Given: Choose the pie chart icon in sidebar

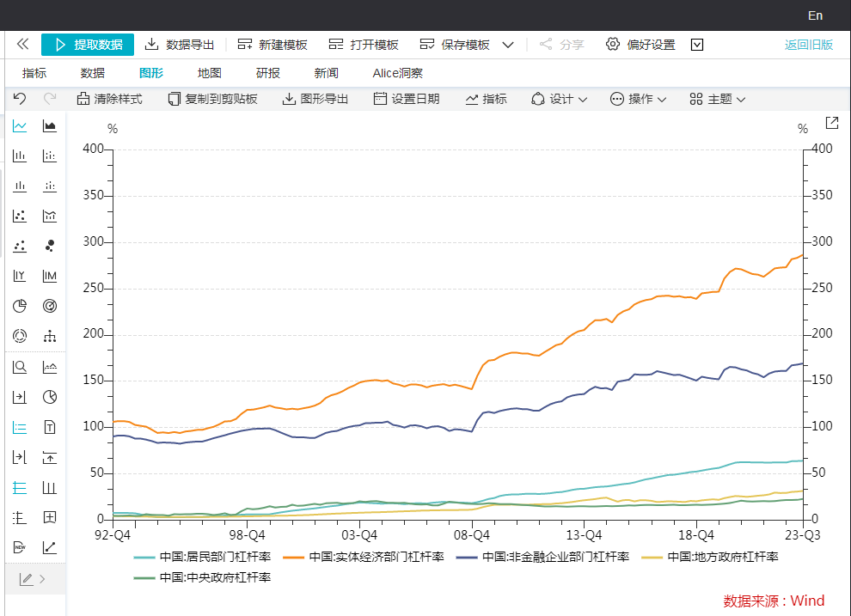Looking at the screenshot, I should click(20, 306).
